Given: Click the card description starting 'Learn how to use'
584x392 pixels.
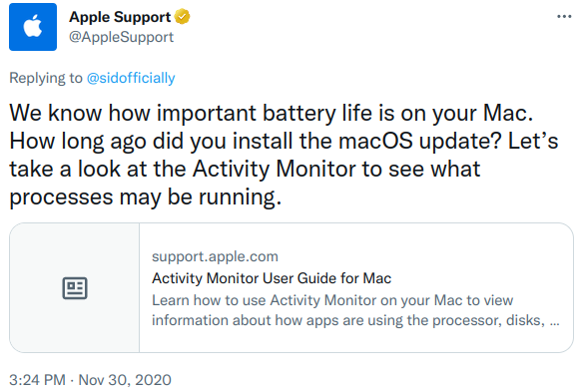Looking at the screenshot, I should tap(355, 310).
